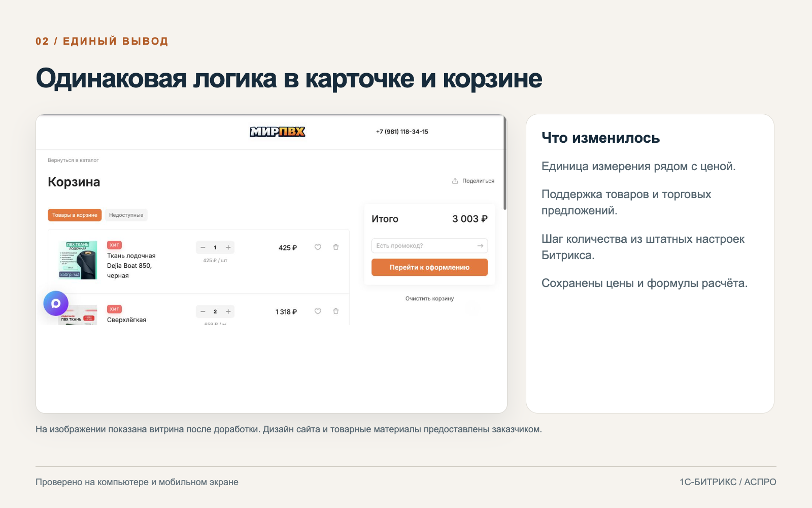
Task: Click the Корзина page heading
Action: [x=74, y=182]
